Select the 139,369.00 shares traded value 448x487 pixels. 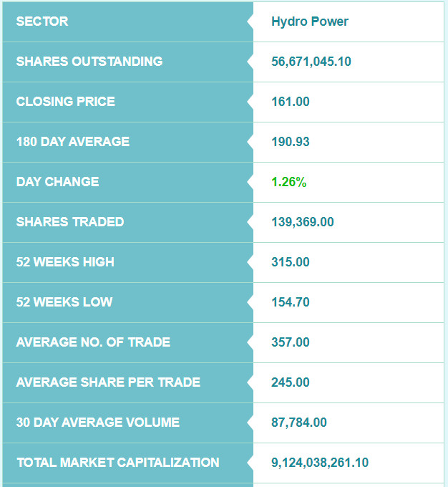point(303,222)
